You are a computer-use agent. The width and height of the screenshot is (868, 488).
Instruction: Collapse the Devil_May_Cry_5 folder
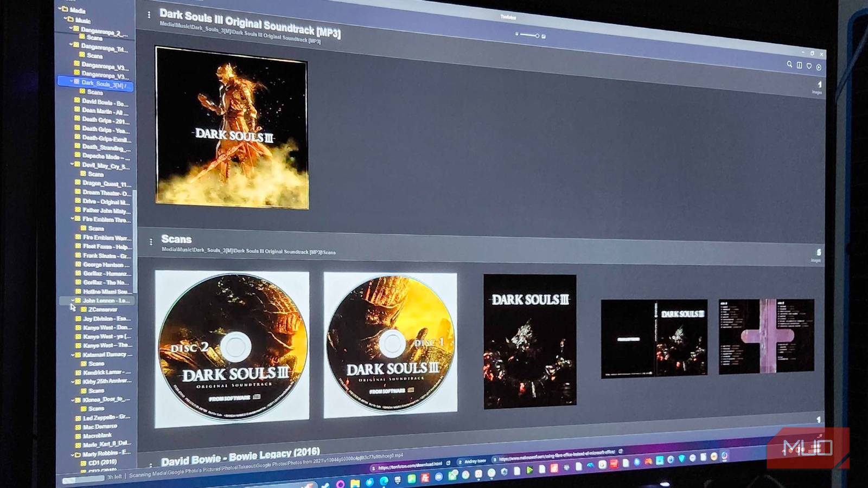72,164
